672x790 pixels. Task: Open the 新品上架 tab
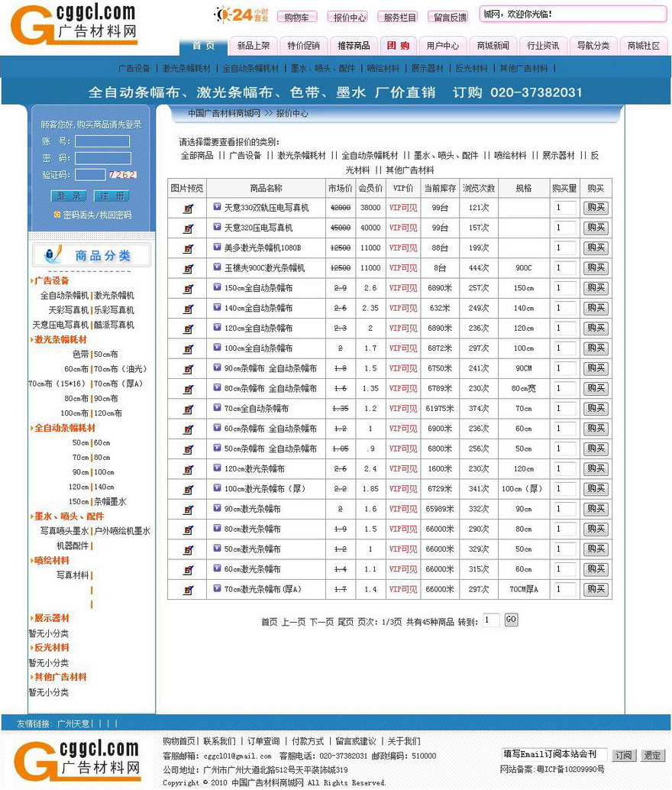pyautogui.click(x=254, y=46)
